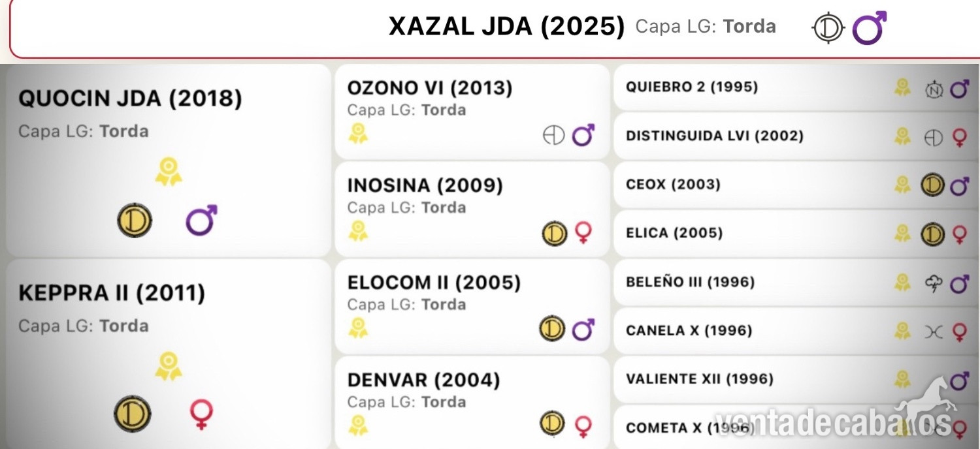The height and width of the screenshot is (449, 980).
Task: Select the DISTINGUIDA LVI (2002) entry
Action: point(796,136)
